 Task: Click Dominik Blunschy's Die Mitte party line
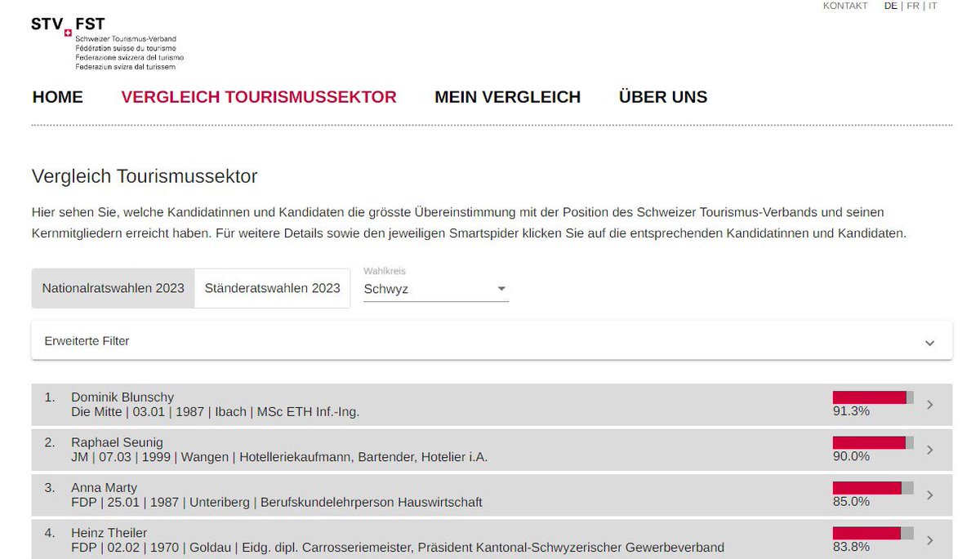click(216, 412)
